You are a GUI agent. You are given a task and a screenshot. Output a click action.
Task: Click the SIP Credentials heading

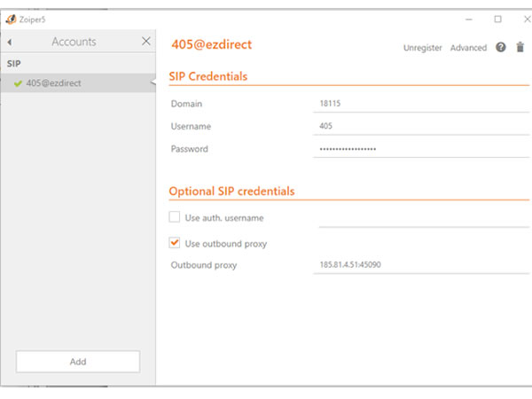click(x=208, y=76)
